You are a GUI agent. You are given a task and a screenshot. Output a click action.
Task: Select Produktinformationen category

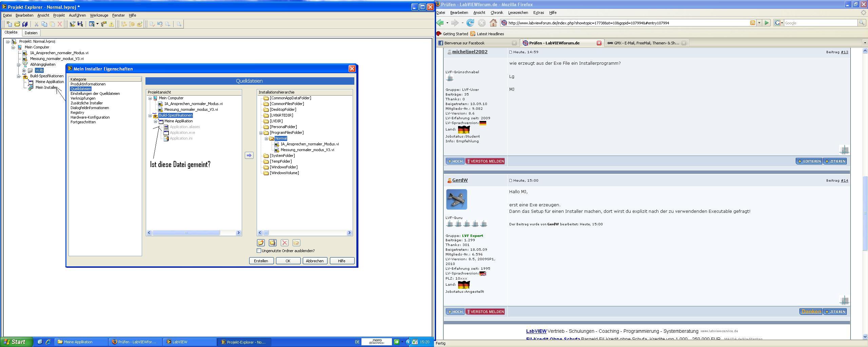tap(88, 84)
